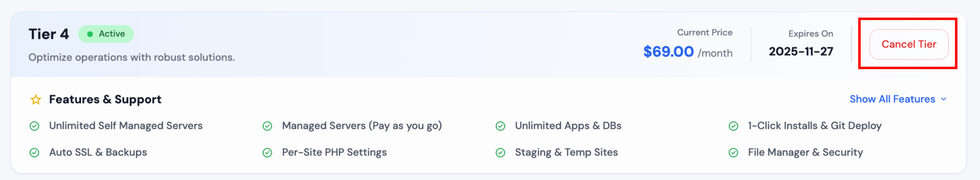The width and height of the screenshot is (980, 180).
Task: Click check icon beside Managed Servers item
Action: 267,126
